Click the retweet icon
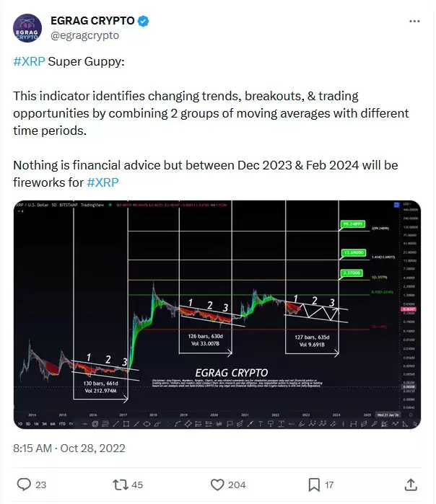 [121, 485]
